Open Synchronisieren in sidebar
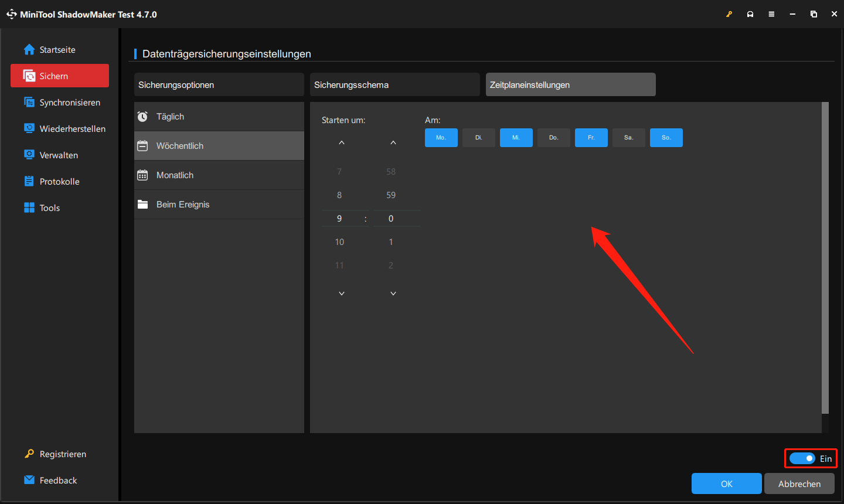 click(x=60, y=103)
